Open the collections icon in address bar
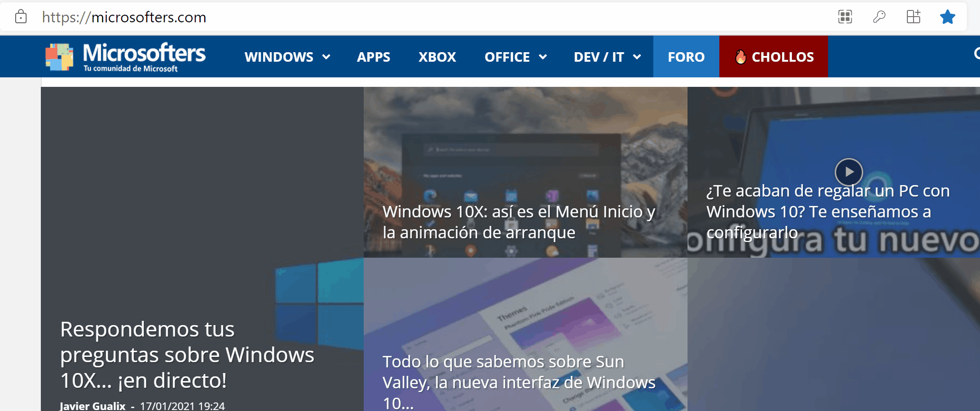 click(914, 17)
